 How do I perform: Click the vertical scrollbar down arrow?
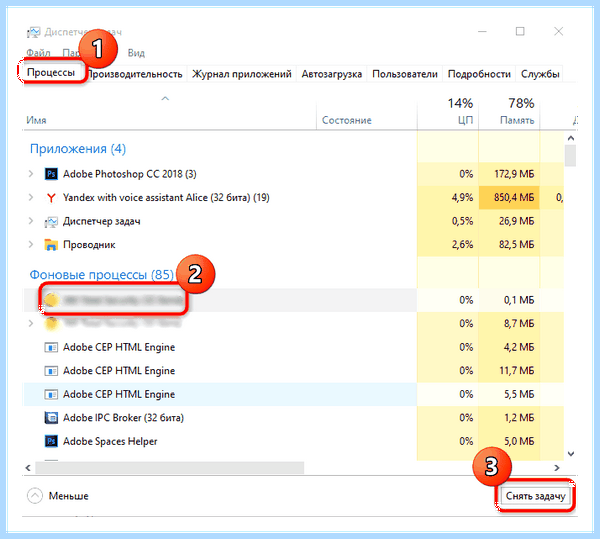click(571, 454)
